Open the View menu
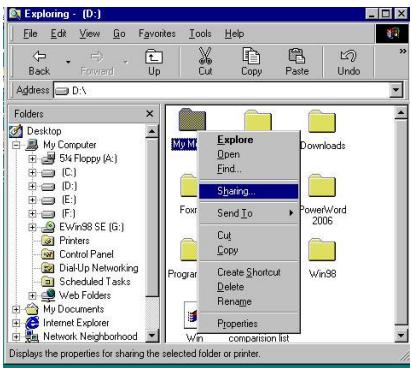The height and width of the screenshot is (368, 412). [x=89, y=34]
